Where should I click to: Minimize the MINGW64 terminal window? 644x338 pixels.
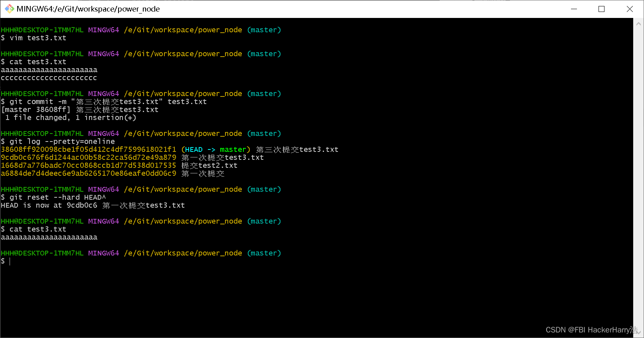coord(574,9)
